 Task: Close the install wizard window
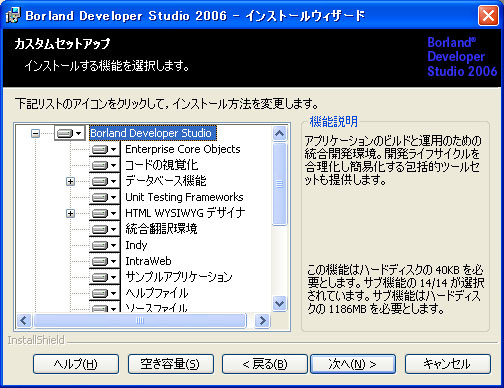tap(488, 15)
